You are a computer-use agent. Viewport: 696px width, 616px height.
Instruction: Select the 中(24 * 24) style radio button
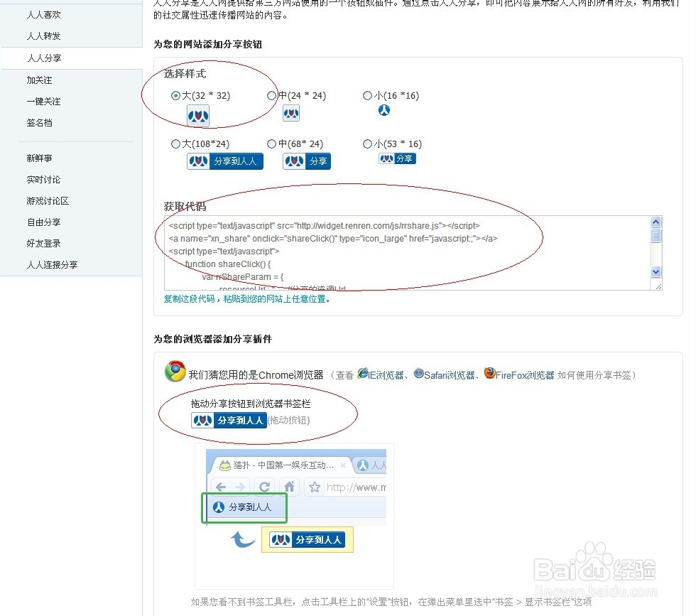271,95
